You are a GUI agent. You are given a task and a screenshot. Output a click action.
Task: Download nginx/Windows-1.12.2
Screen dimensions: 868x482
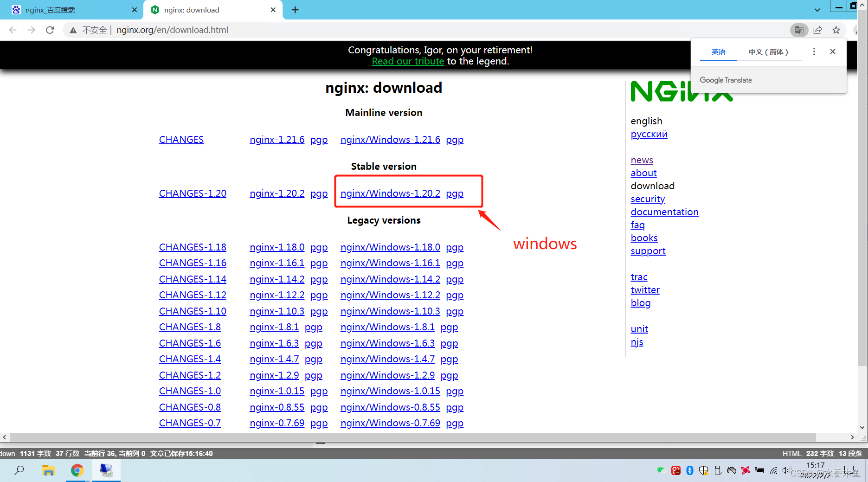[390, 295]
